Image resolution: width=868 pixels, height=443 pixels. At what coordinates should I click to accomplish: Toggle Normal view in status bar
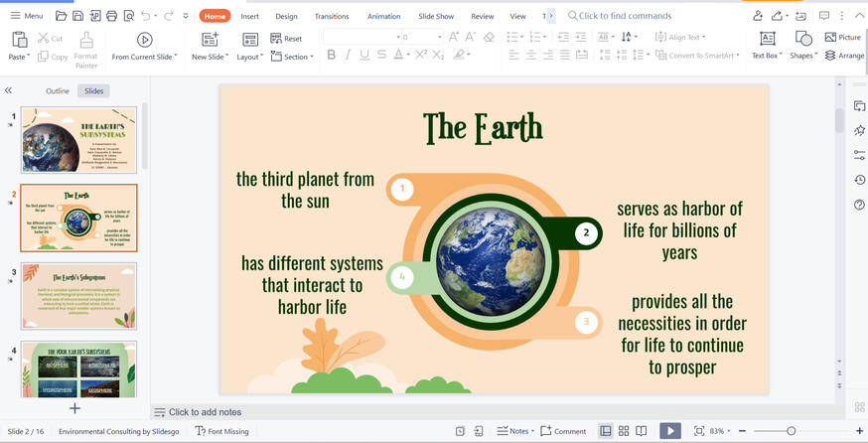pos(606,431)
